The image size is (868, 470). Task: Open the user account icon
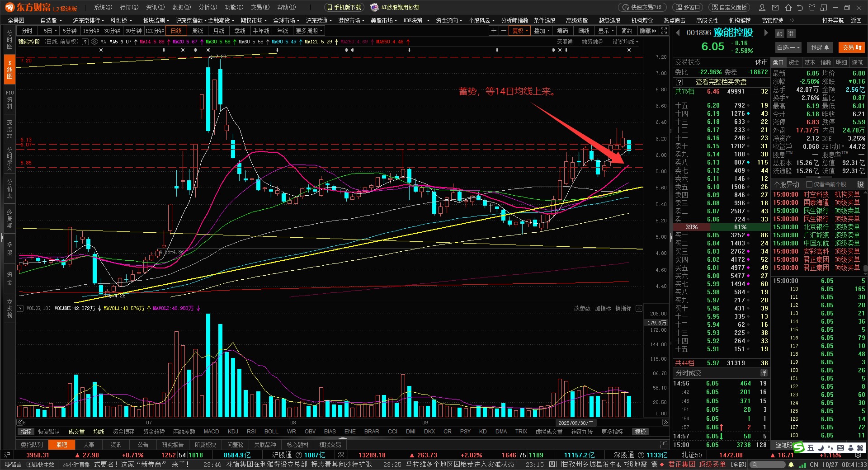[x=762, y=8]
